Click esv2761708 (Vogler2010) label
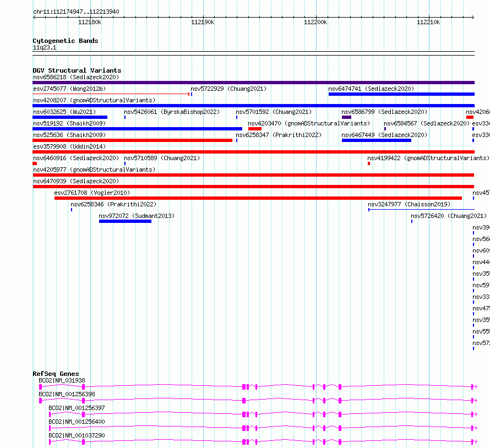The width and height of the screenshot is (490, 448). 92,193
